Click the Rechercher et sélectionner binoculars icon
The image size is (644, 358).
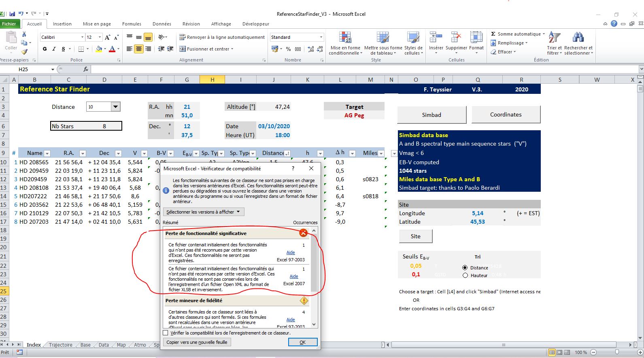(x=578, y=38)
